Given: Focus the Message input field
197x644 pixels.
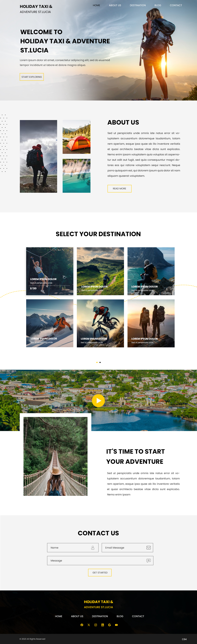Looking at the screenshot, I should [100, 560].
